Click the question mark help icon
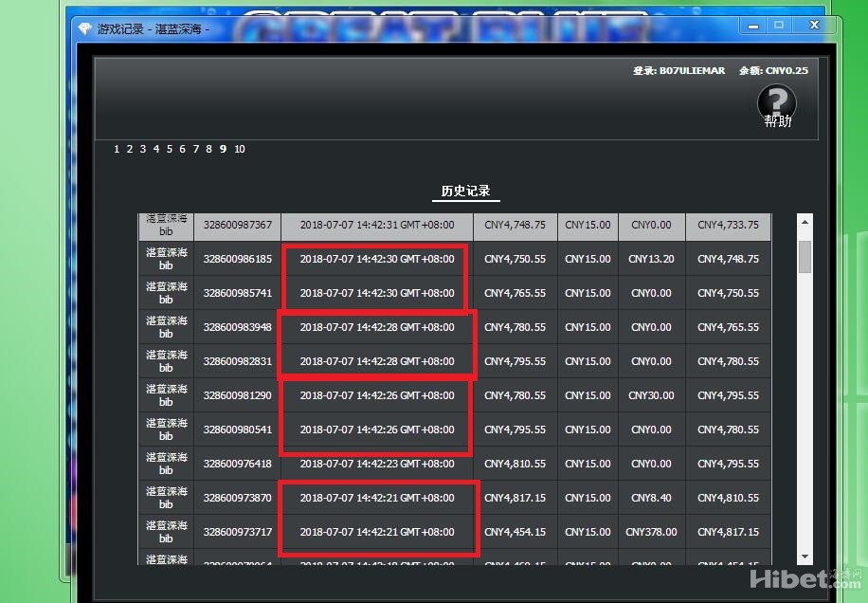This screenshot has width=868, height=603. pyautogui.click(x=776, y=100)
